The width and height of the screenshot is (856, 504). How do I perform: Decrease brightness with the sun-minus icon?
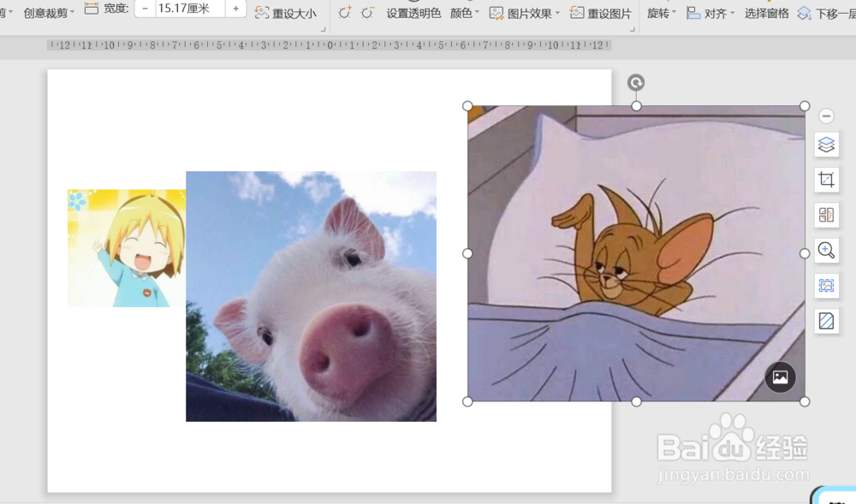[367, 13]
